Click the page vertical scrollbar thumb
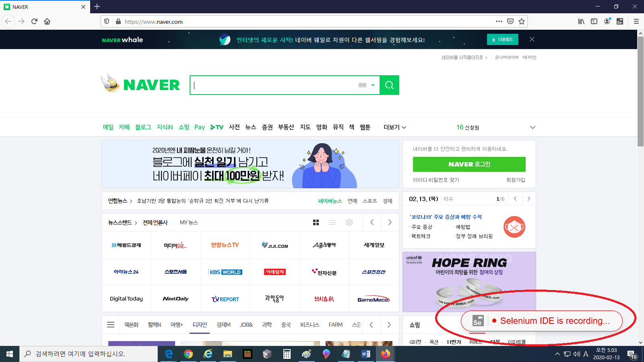The image size is (644, 362). click(x=640, y=92)
